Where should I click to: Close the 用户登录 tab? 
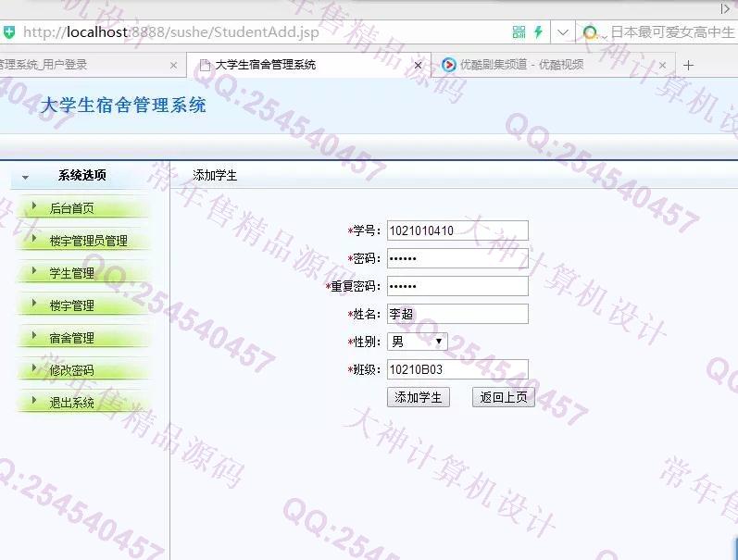pyautogui.click(x=173, y=66)
